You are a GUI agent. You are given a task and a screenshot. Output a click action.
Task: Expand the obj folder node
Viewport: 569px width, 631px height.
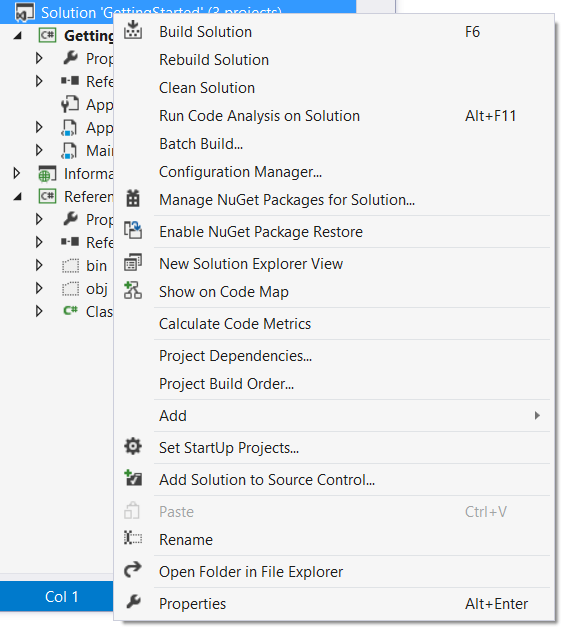click(39, 288)
